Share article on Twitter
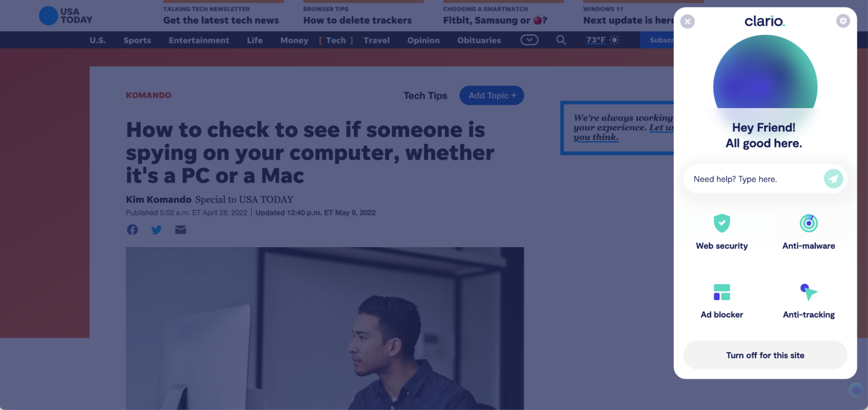 click(x=156, y=230)
